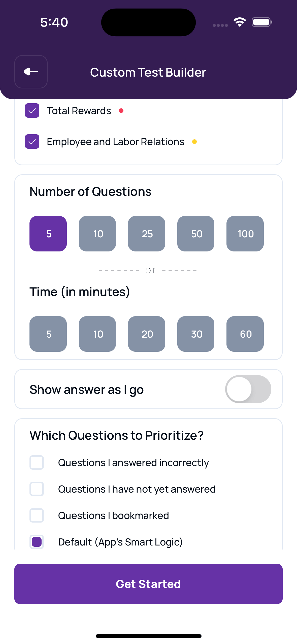Click the red dot beside Total Rewards
Image resolution: width=297 pixels, height=644 pixels.
122,110
